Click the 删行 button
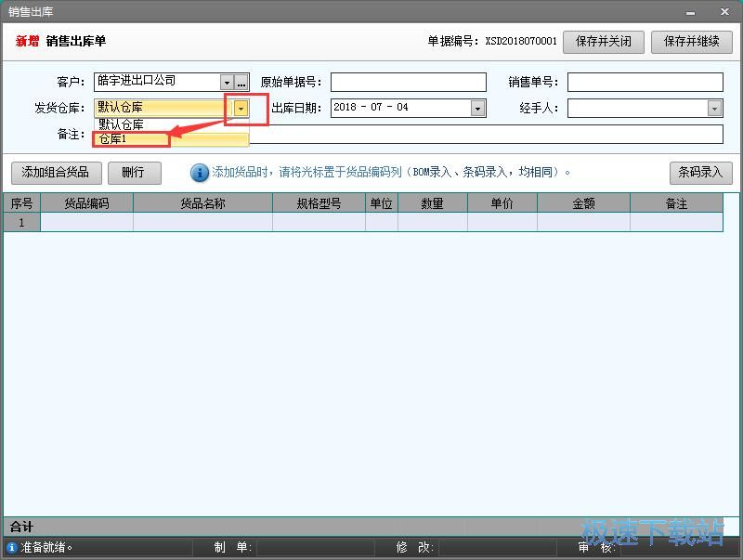Image resolution: width=743 pixels, height=560 pixels. pos(135,173)
